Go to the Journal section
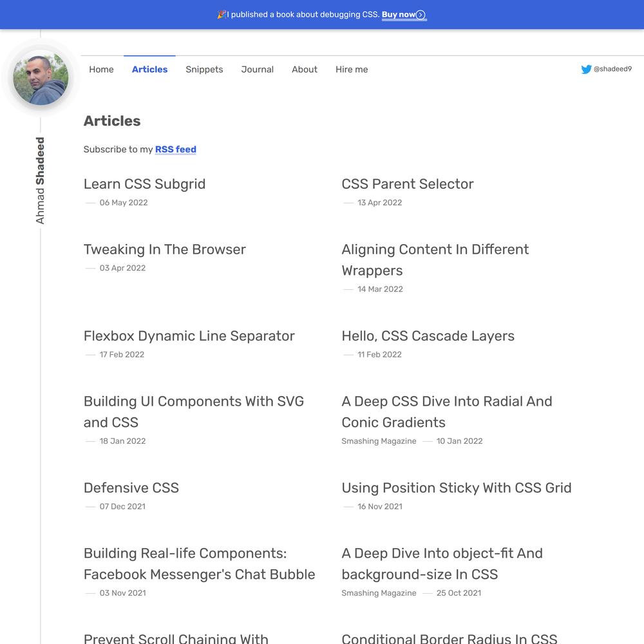 pos(257,70)
